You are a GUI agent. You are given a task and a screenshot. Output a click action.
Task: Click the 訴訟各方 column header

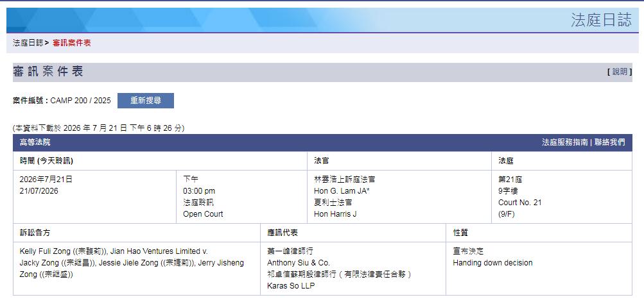(x=35, y=233)
